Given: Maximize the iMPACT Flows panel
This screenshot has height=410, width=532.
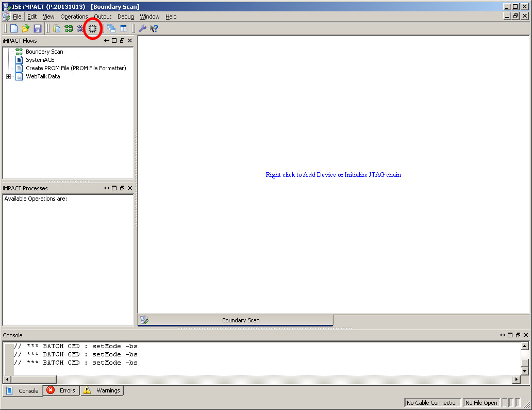Looking at the screenshot, I should tap(114, 40).
